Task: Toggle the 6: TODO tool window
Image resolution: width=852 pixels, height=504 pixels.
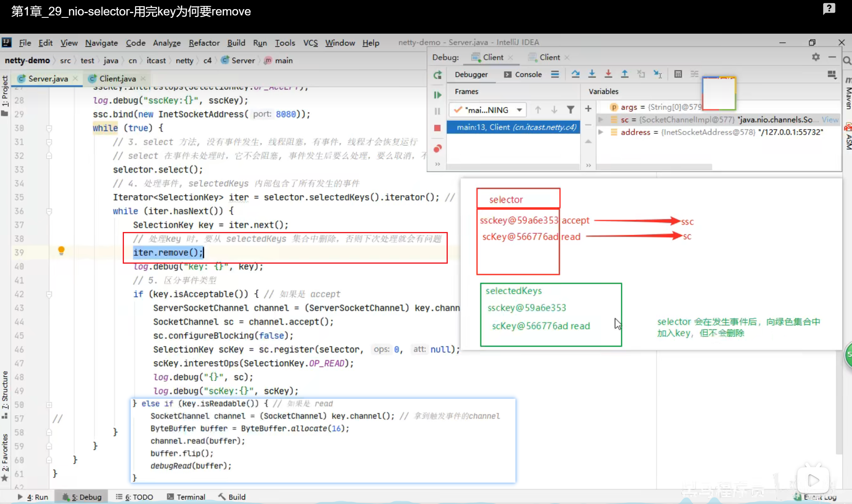Action: tap(134, 497)
